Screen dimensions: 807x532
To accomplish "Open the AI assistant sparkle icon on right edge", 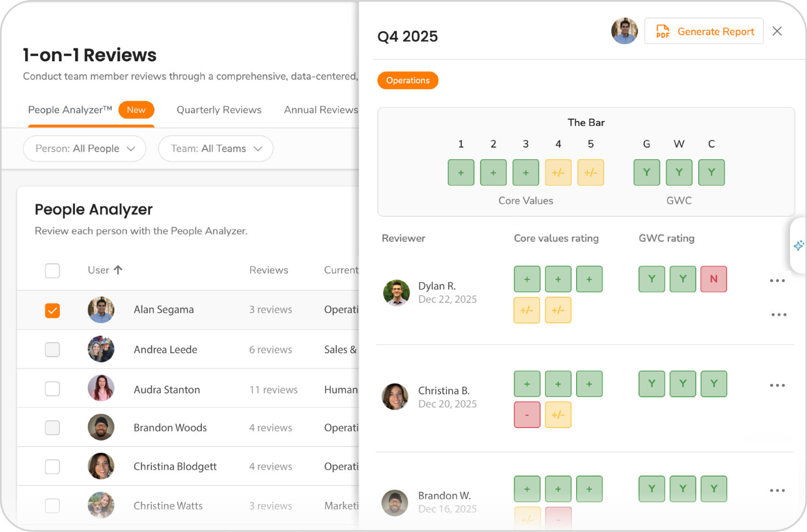I will click(799, 245).
